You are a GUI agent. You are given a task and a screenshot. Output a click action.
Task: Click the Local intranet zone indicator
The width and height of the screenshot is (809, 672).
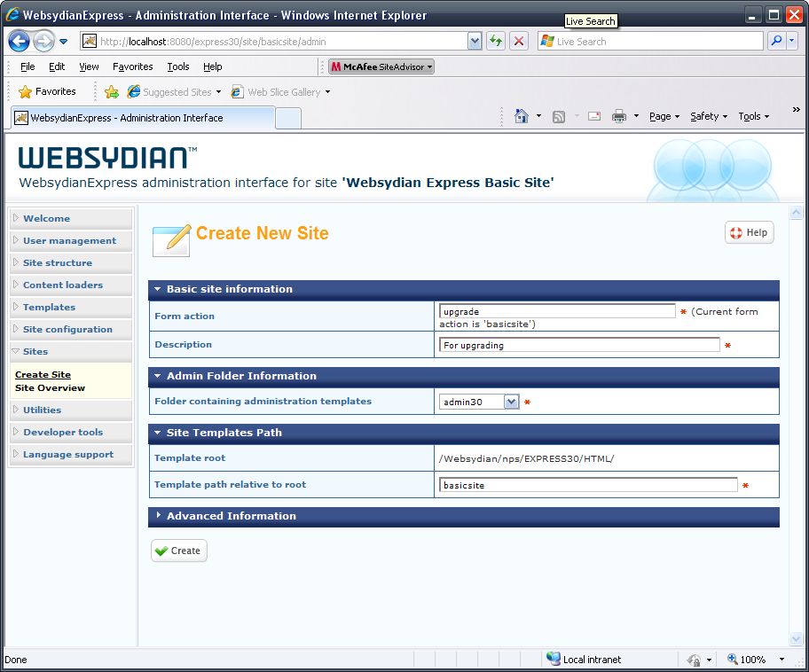(x=584, y=659)
